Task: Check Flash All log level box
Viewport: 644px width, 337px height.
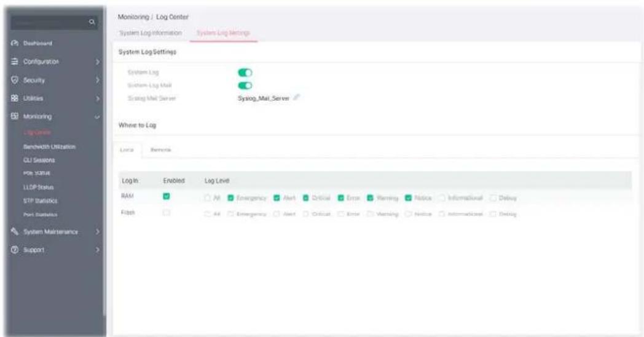Action: pyautogui.click(x=208, y=214)
